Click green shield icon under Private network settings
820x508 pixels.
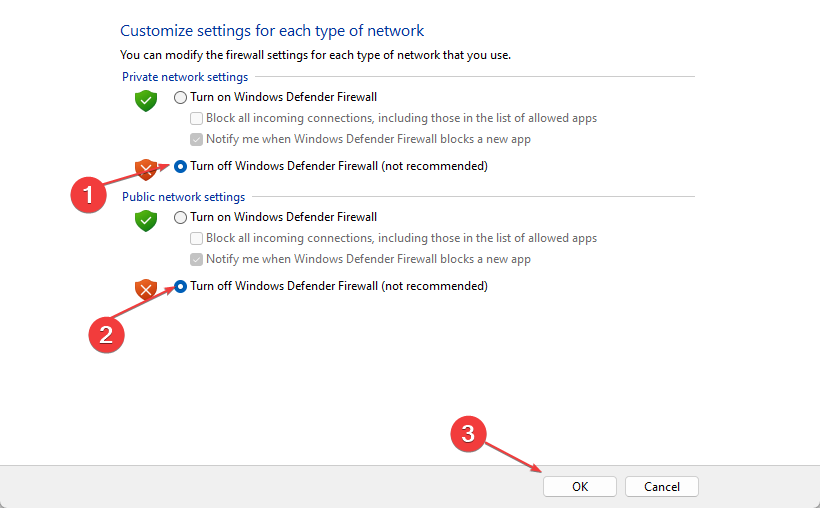147,101
